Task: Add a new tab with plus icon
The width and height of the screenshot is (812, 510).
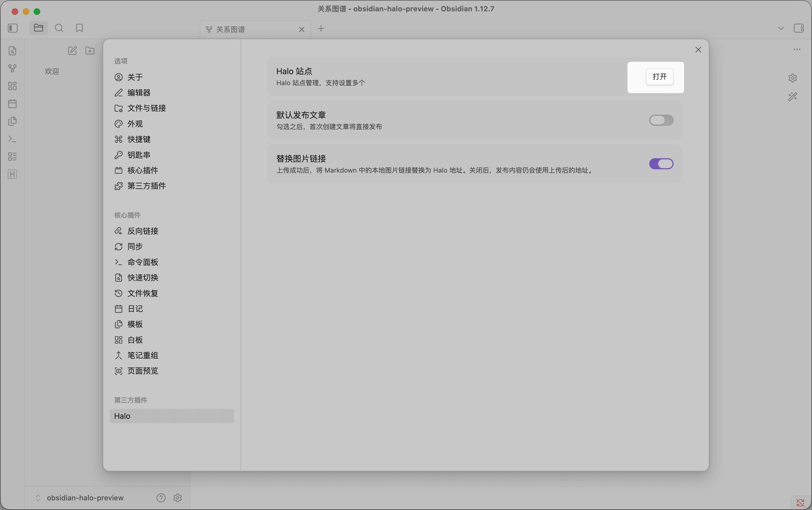Action: (x=321, y=29)
